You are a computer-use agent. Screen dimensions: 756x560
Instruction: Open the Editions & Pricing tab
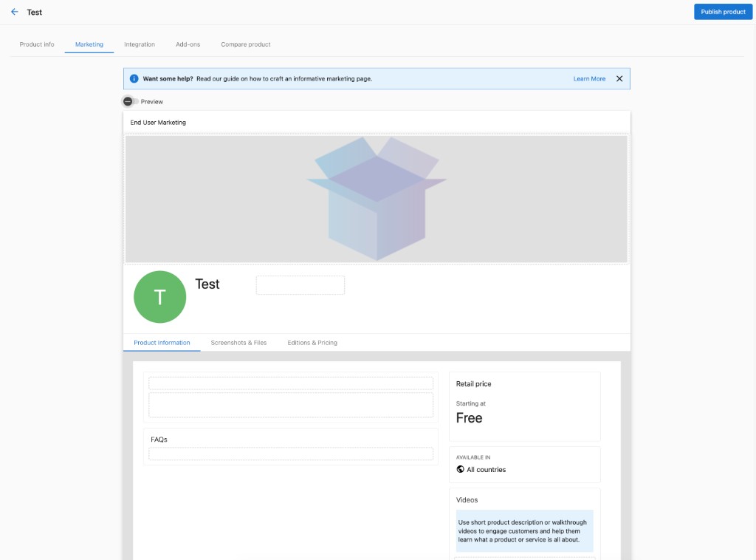coord(312,343)
